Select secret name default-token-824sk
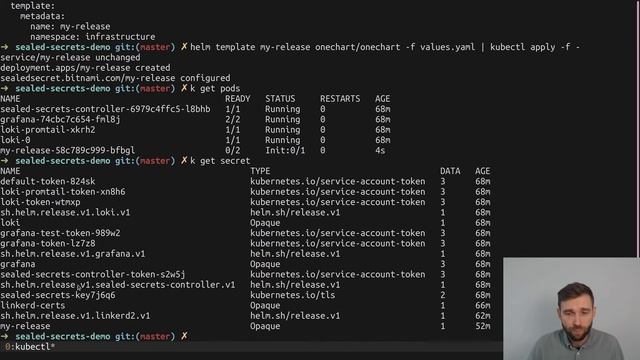 click(47, 182)
